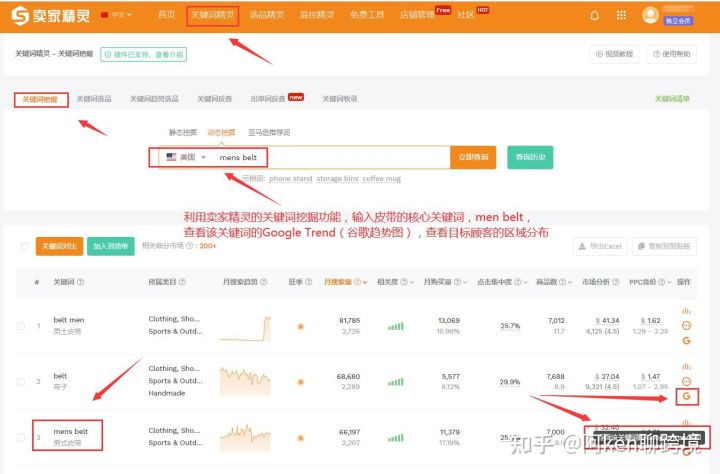Click the belt men search trend sparkline
The image size is (720, 474).
(x=245, y=328)
